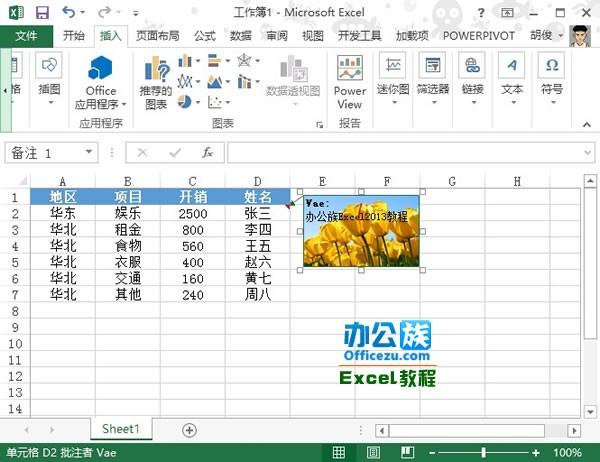Select the Sheet1 worksheet tab

tap(121, 429)
